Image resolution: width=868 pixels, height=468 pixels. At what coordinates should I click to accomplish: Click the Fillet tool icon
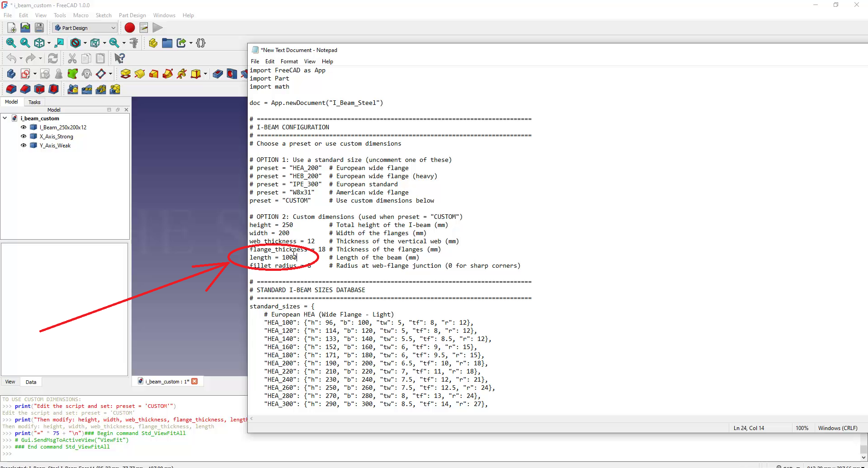pyautogui.click(x=11, y=89)
